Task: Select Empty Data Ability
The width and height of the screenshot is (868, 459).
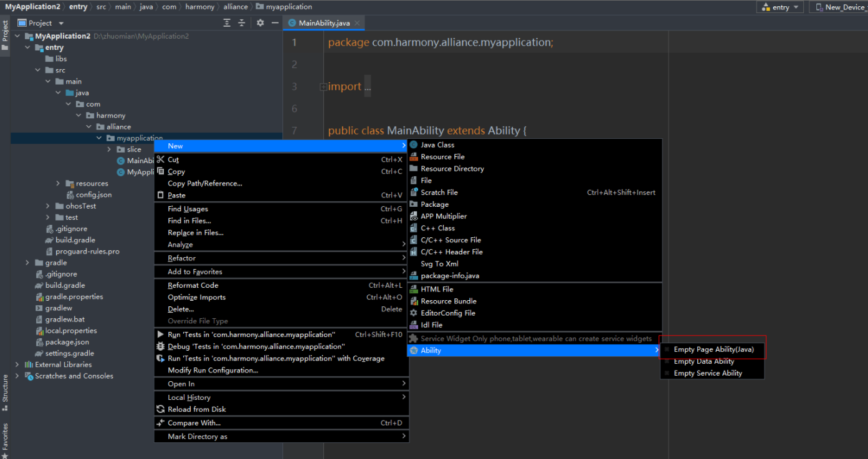Action: (712, 361)
